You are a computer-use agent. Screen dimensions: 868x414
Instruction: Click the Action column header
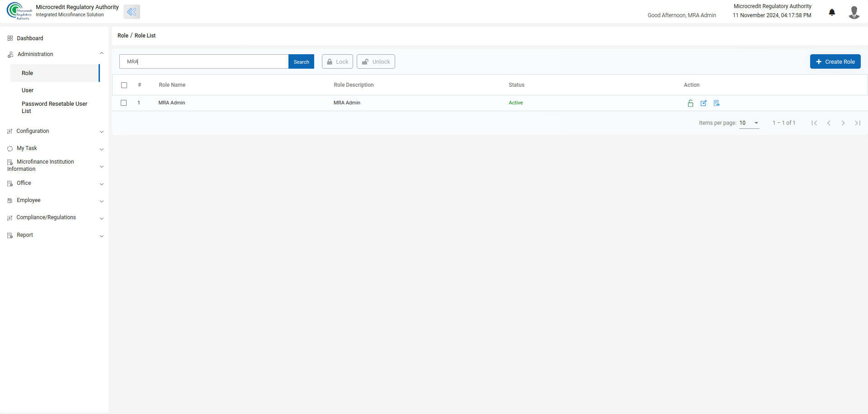[692, 85]
